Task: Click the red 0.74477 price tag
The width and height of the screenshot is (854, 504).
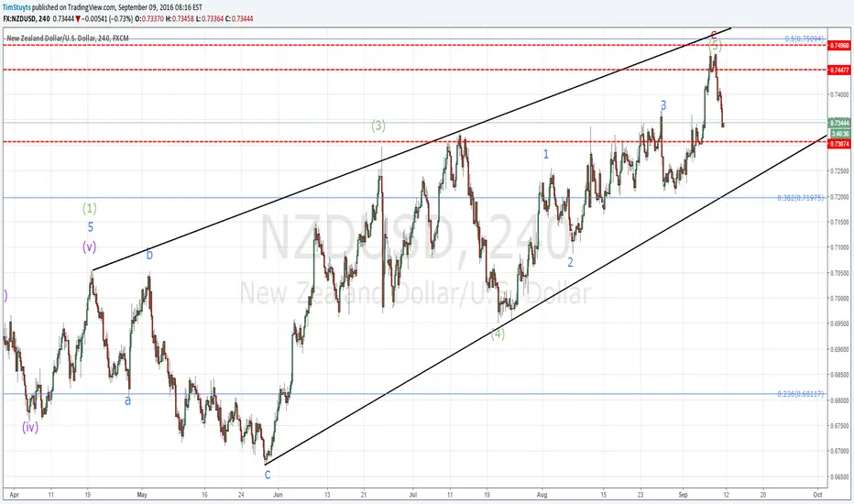Action: point(839,70)
